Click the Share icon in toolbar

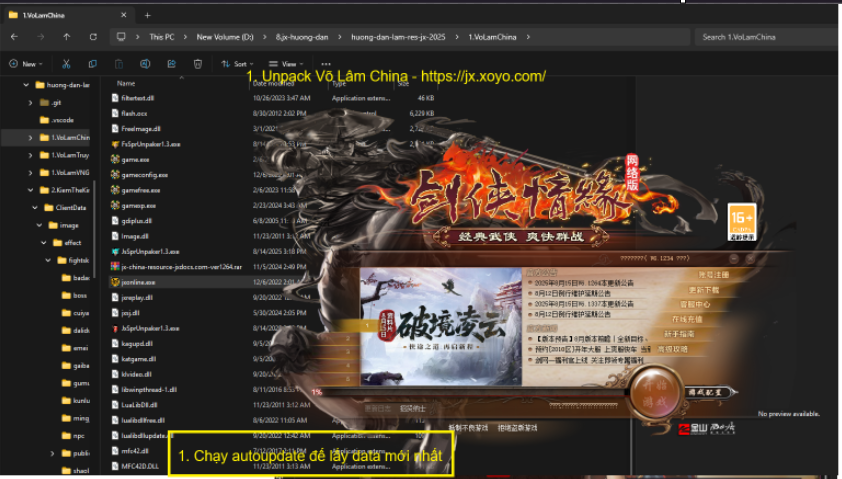171,63
